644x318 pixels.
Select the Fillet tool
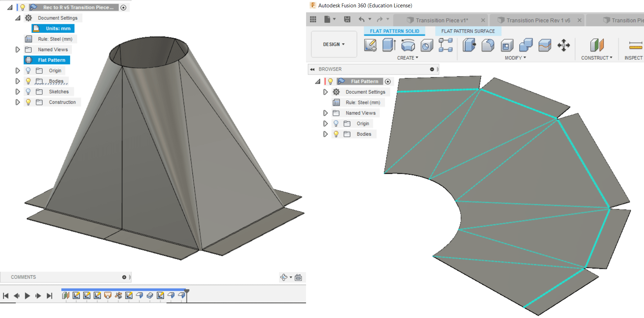(488, 45)
